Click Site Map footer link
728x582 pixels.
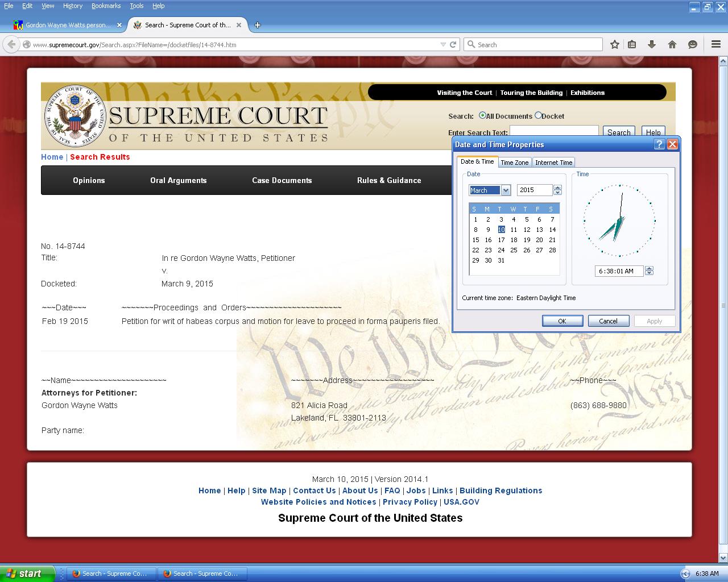coord(269,490)
